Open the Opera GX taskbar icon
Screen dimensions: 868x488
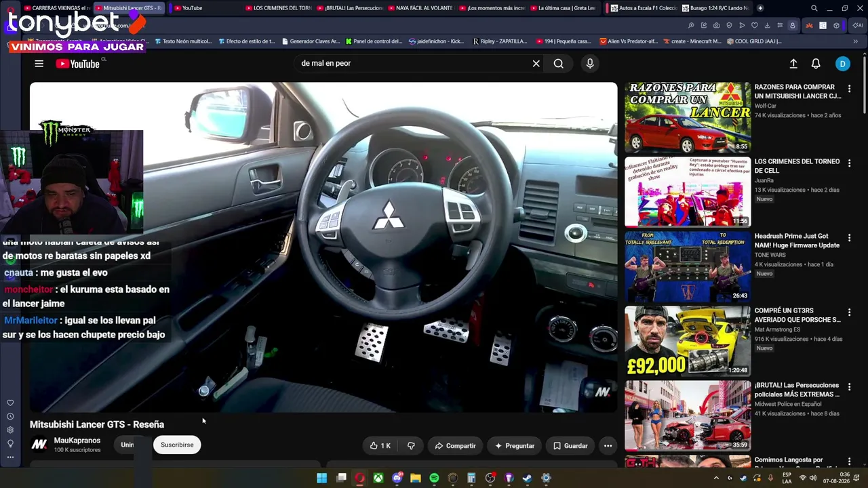click(x=359, y=478)
